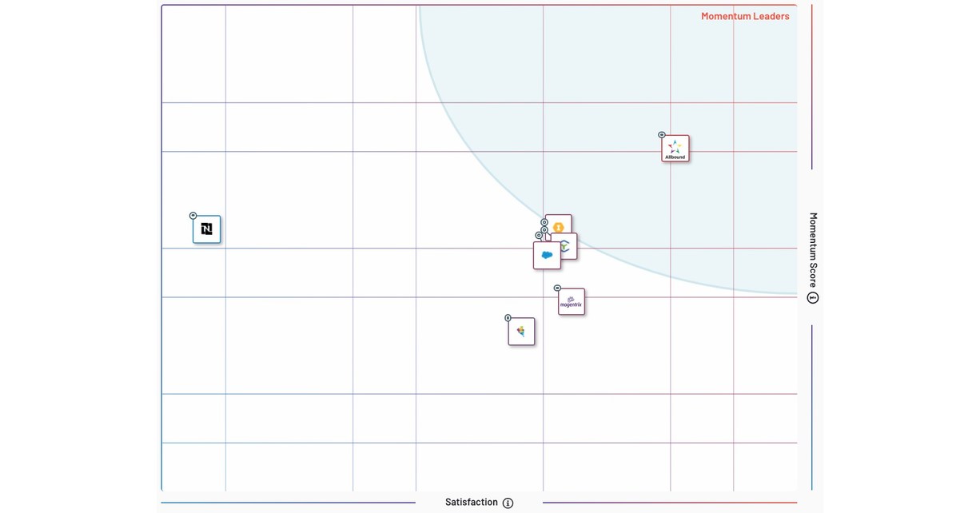Click the Salesforce cloud logo
This screenshot has height=513, width=980.
coord(547,255)
